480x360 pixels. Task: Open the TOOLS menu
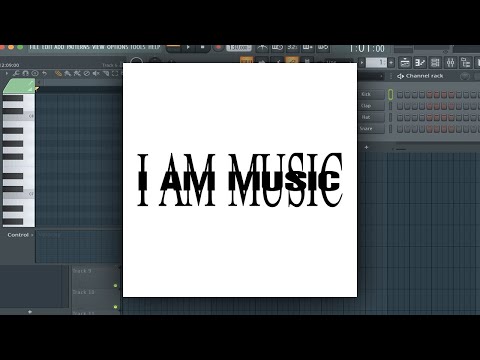(x=138, y=47)
